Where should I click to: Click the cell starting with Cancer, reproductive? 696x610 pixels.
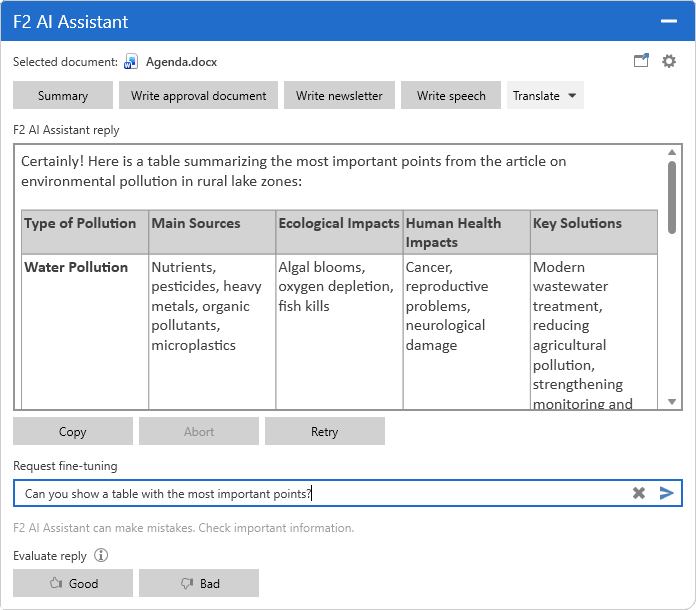click(x=467, y=331)
